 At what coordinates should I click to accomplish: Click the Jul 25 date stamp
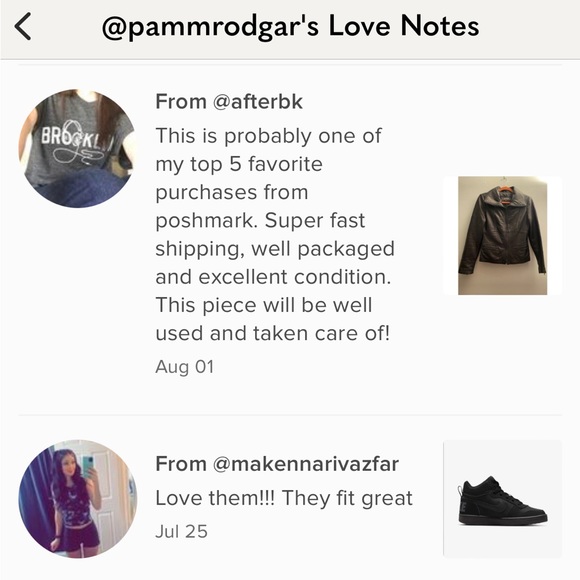point(182,531)
